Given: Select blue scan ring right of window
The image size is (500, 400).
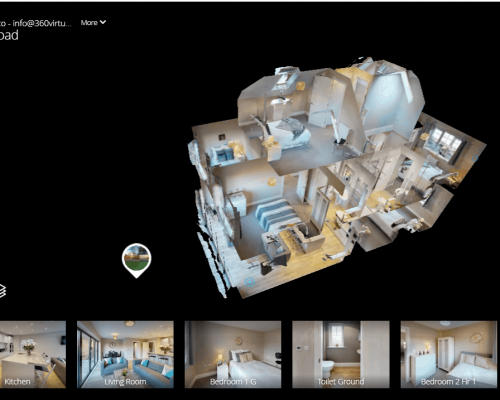Looking at the screenshot, I should pos(475,159).
